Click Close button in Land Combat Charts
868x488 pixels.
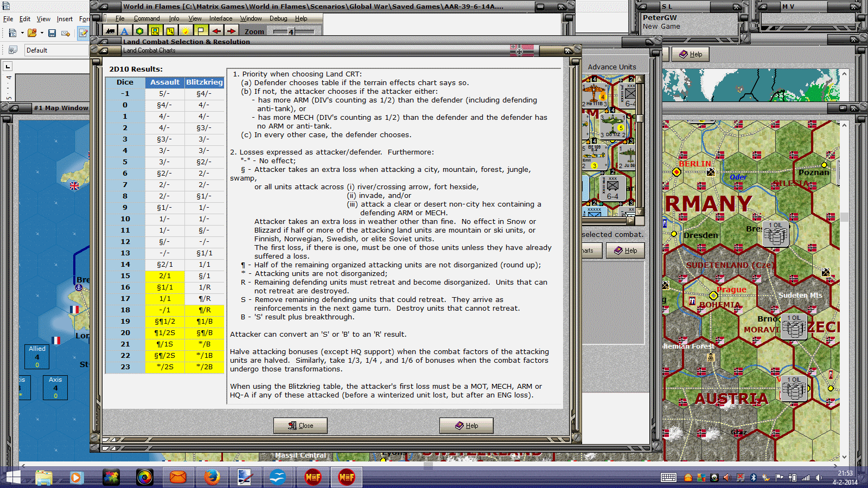pos(301,426)
